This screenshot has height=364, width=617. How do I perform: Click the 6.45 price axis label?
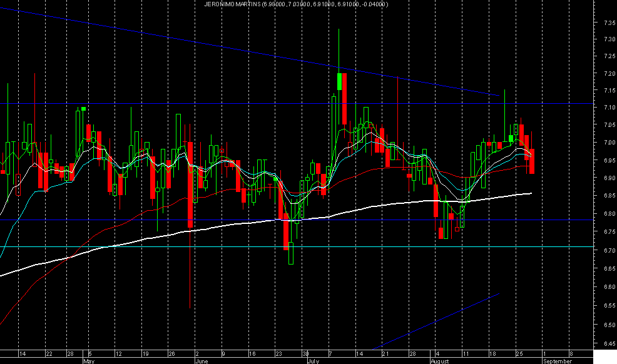pos(609,343)
